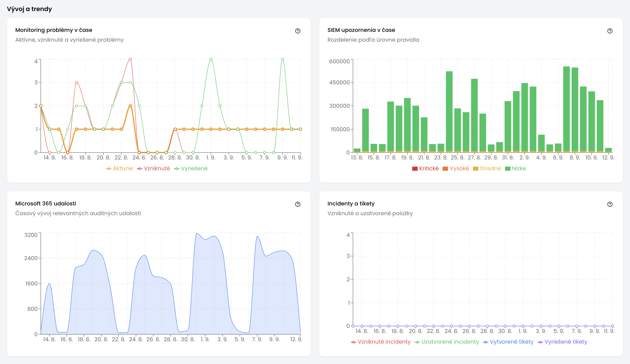The width and height of the screenshot is (630, 364).
Task: Click the tallest SIEM bar near 7. 9.
Action: pyautogui.click(x=566, y=109)
